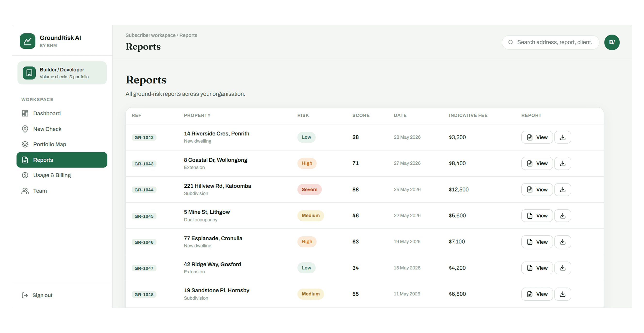Click the 15 May 2026 date

(407, 268)
